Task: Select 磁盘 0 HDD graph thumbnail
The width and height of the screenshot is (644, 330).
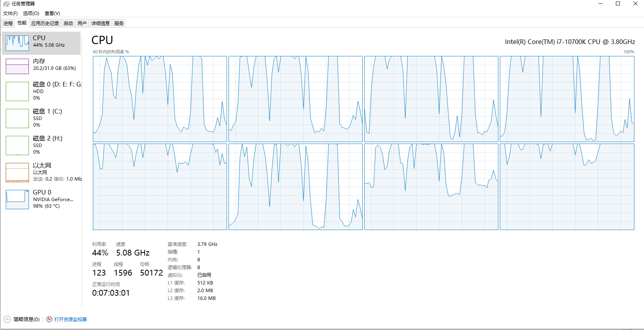Action: (x=17, y=91)
